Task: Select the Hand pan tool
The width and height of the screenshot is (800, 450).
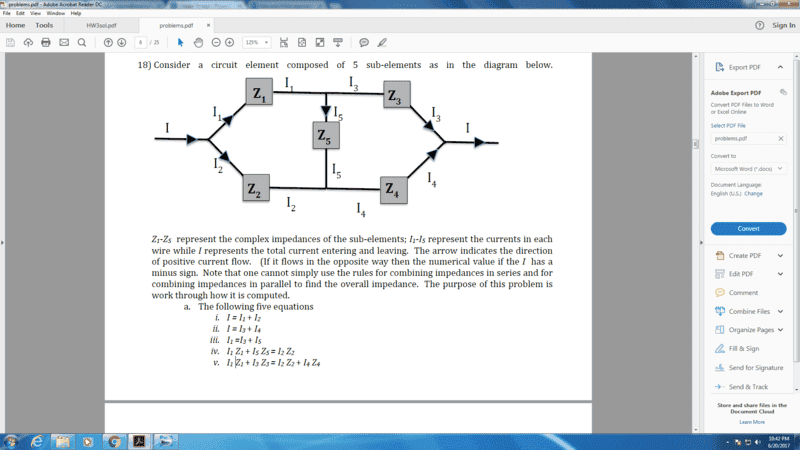Action: 198,42
